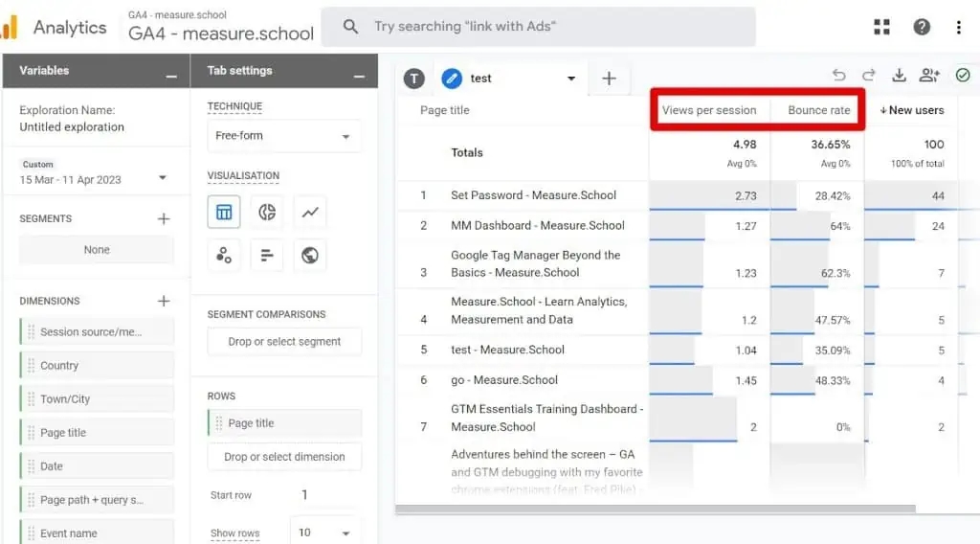The width and height of the screenshot is (980, 544).
Task: Click the Totals row label
Action: 467,152
